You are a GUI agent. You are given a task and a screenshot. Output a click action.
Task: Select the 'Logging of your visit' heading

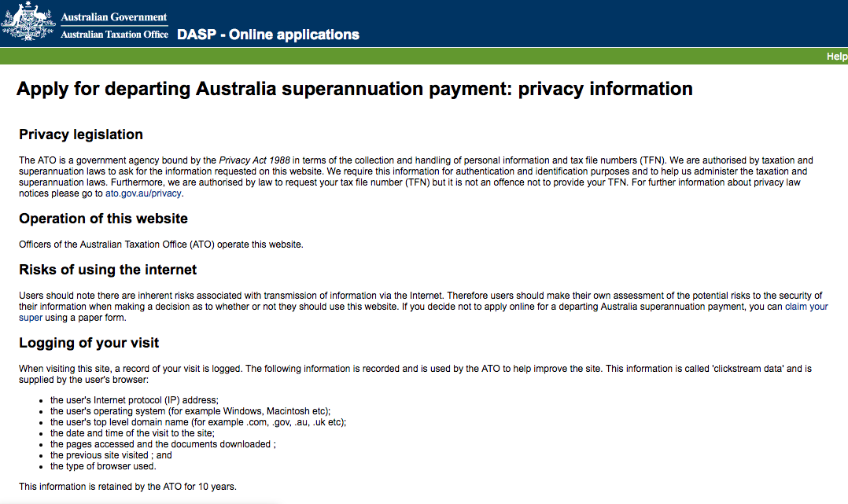pos(89,343)
